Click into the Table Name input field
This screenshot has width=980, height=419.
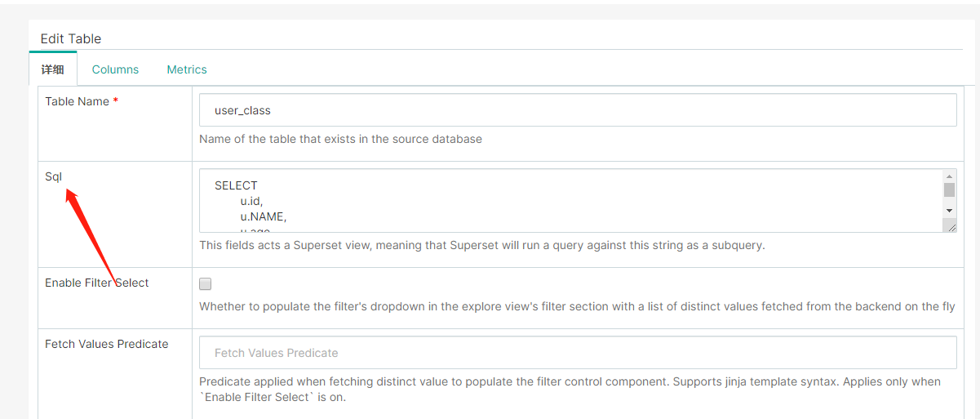(577, 110)
